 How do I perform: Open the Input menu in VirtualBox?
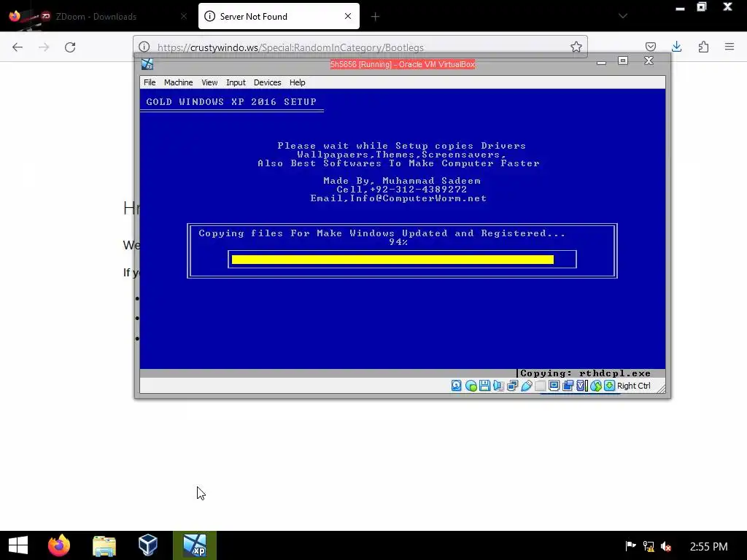[x=236, y=82]
